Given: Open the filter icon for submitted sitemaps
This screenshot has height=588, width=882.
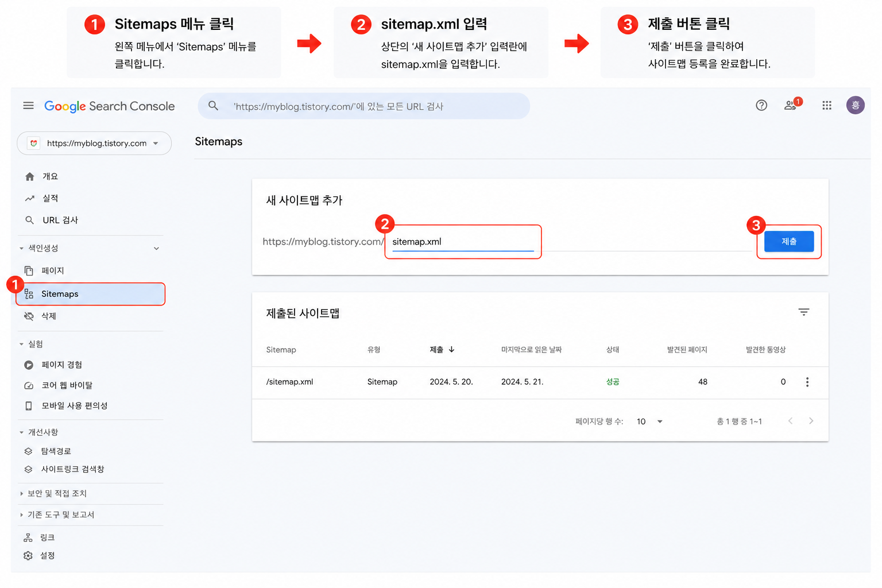Looking at the screenshot, I should (x=804, y=312).
